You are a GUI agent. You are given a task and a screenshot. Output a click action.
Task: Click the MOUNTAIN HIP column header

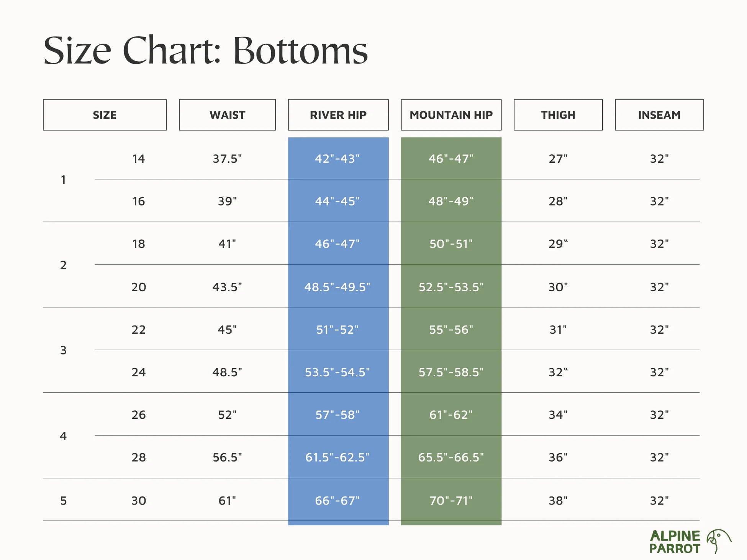pyautogui.click(x=451, y=115)
